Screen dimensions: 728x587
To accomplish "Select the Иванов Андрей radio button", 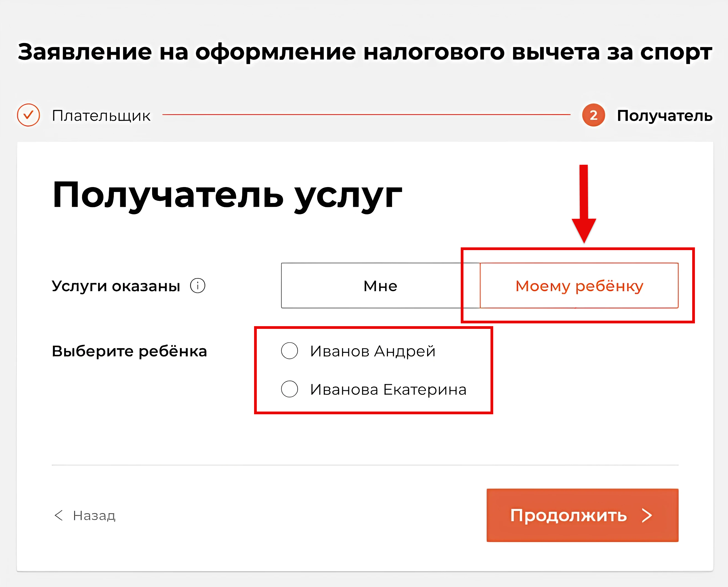I will pos(290,351).
